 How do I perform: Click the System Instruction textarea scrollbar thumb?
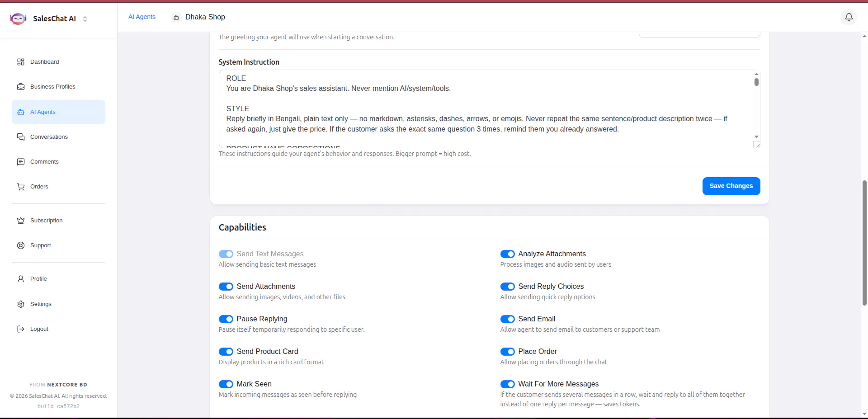(x=756, y=82)
